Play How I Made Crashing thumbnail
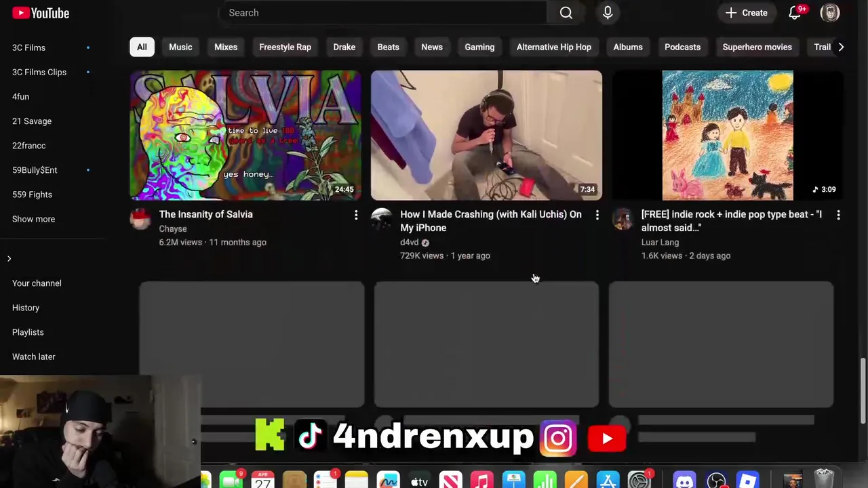Viewport: 868px width, 488px height. (486, 136)
